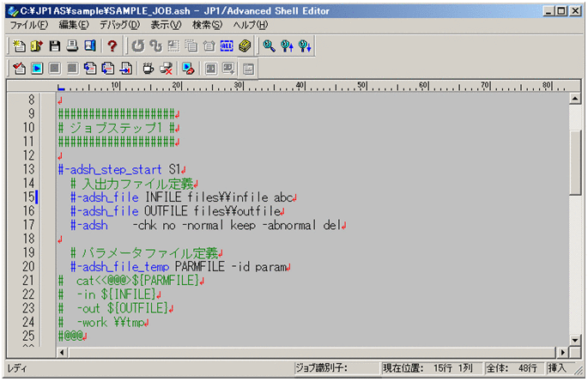588x382 pixels.
Task: Click the New file toolbar icon
Action: (19, 46)
